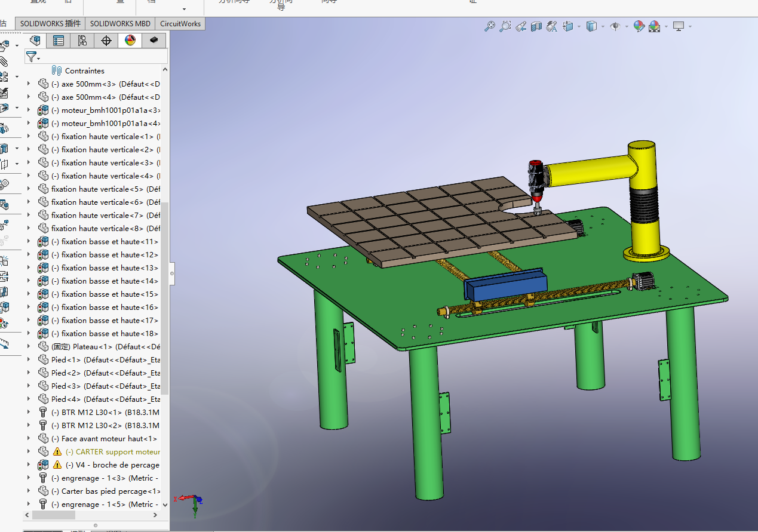Go back to the Previous View
The width and height of the screenshot is (758, 532).
coord(521,26)
